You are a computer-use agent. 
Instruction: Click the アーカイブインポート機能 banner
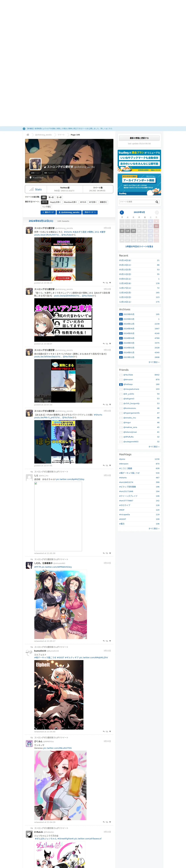point(139,185)
